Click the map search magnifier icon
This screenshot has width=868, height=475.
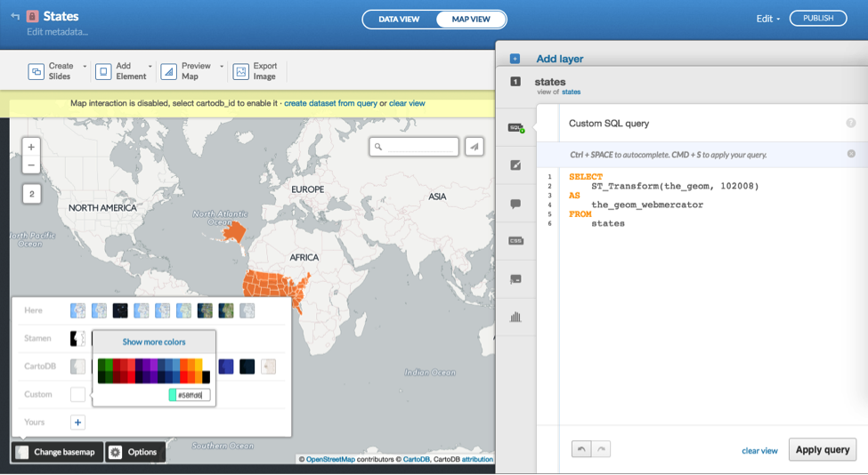pyautogui.click(x=378, y=147)
